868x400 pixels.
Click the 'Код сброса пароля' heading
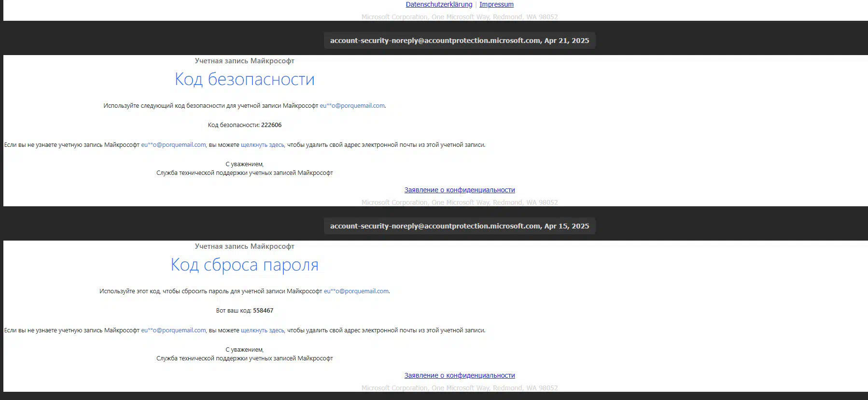[245, 265]
